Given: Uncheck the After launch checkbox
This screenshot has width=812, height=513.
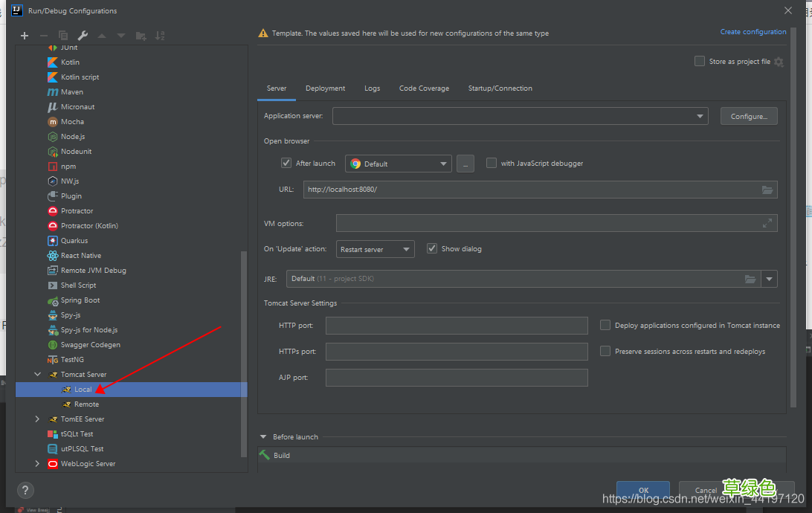Looking at the screenshot, I should [x=286, y=164].
